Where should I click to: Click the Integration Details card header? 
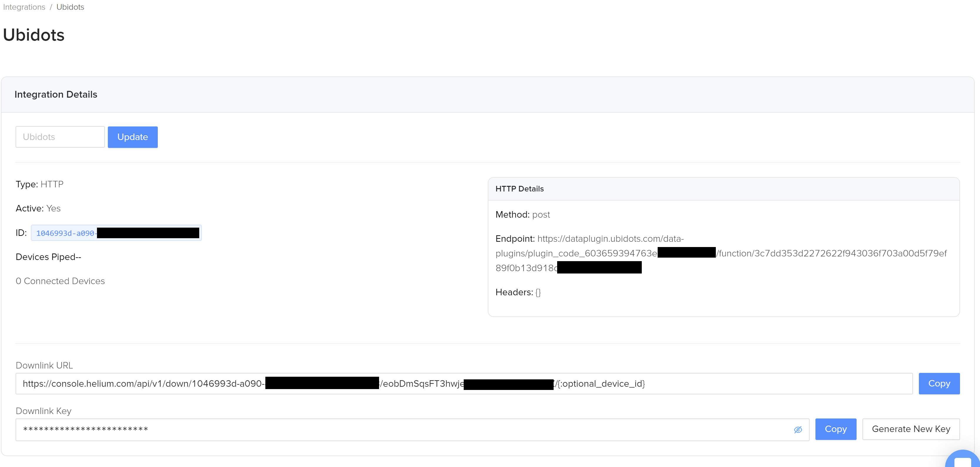point(56,94)
